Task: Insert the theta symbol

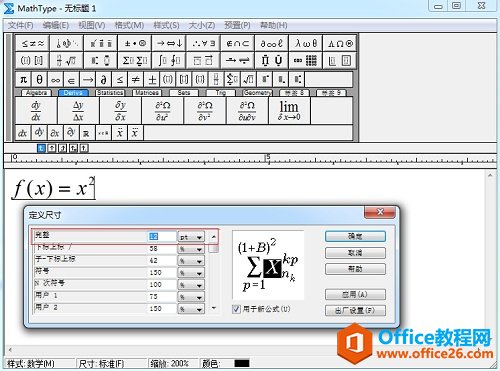Action: [39, 80]
